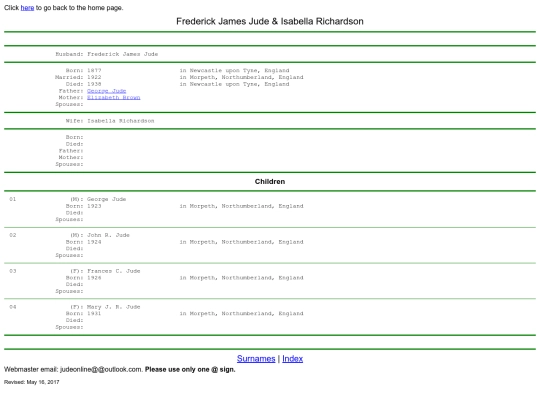540x405 pixels.
Task: Click the marriage year 1922
Action: click(x=94, y=77)
